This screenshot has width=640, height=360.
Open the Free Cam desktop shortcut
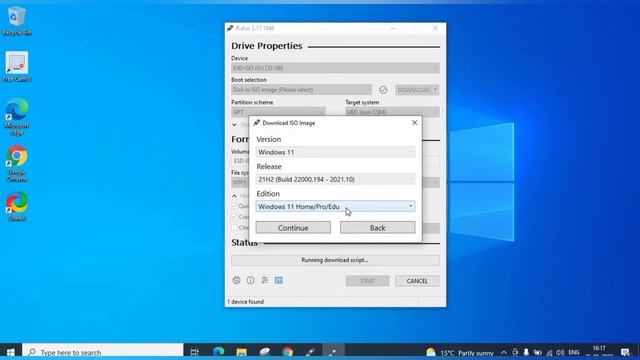(x=17, y=67)
